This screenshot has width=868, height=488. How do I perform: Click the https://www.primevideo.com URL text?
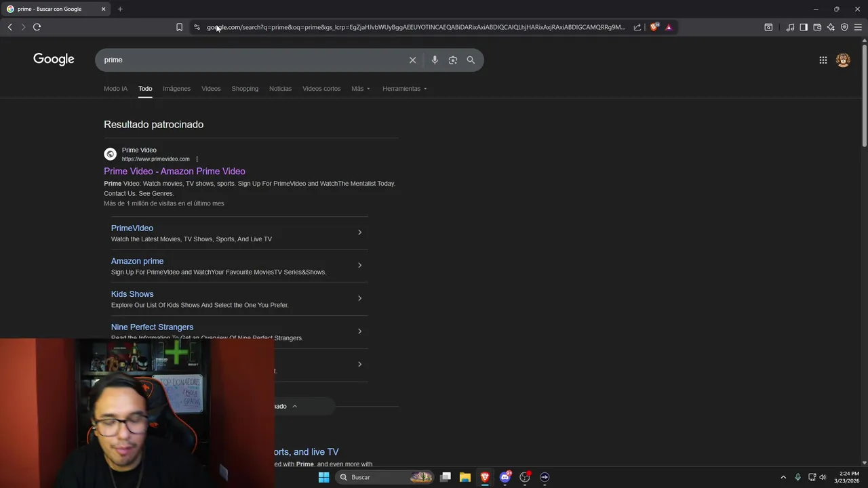click(155, 159)
